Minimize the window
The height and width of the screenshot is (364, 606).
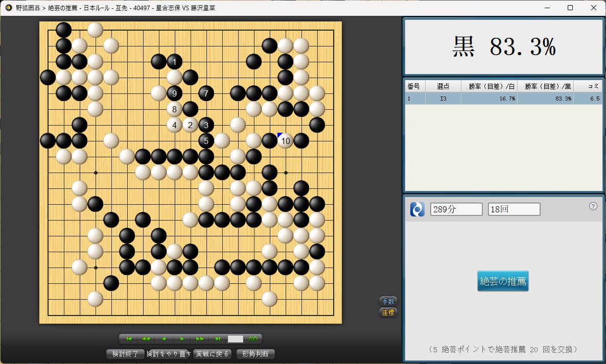[547, 8]
